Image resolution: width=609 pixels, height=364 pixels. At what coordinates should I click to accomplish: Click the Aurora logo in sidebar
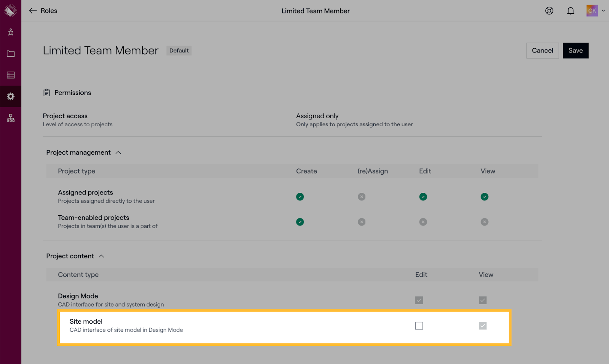coord(11,11)
